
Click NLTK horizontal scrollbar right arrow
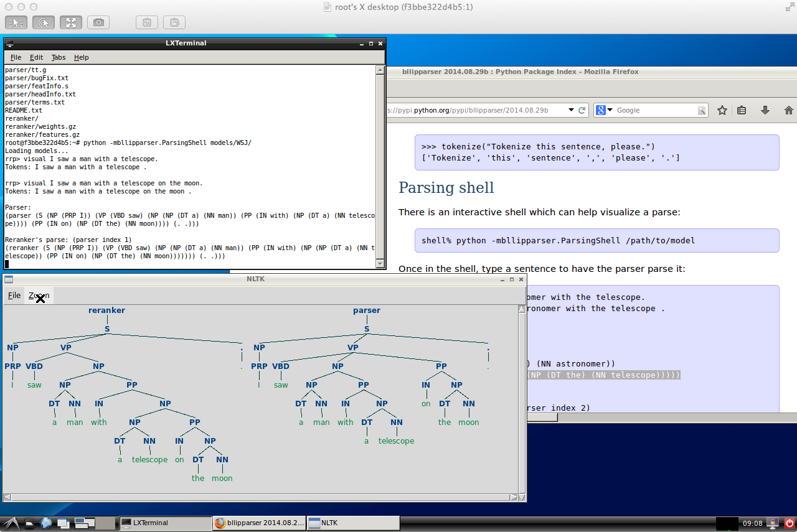coord(514,497)
